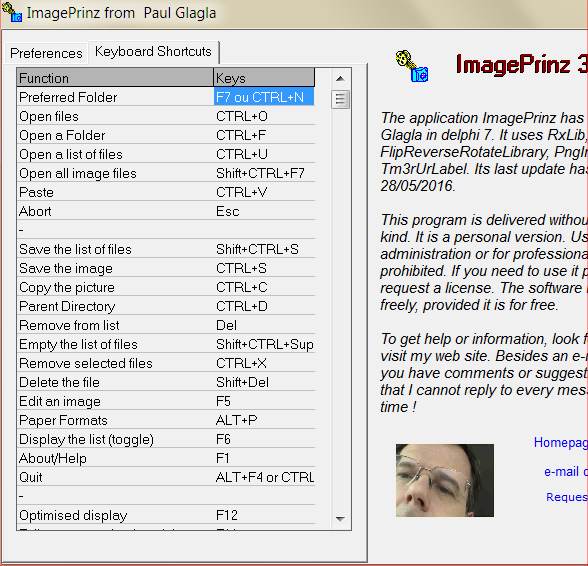Click the scrollbar up arrow
The width and height of the screenshot is (588, 566).
[x=340, y=78]
